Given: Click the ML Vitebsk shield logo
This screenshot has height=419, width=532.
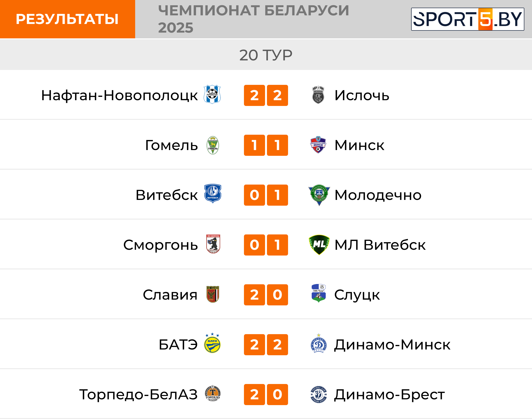Looking at the screenshot, I should (319, 244).
